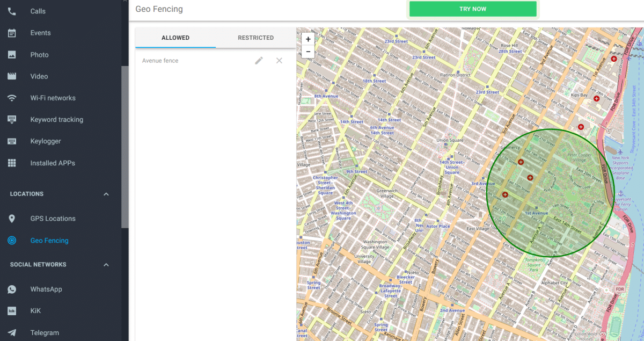This screenshot has width=644, height=341.
Task: Delete the Avenue fence
Action: tap(279, 61)
